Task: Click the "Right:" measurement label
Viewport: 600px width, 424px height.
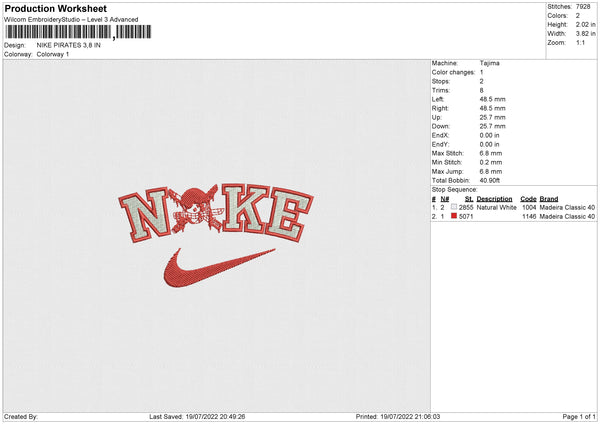Action: [x=440, y=108]
